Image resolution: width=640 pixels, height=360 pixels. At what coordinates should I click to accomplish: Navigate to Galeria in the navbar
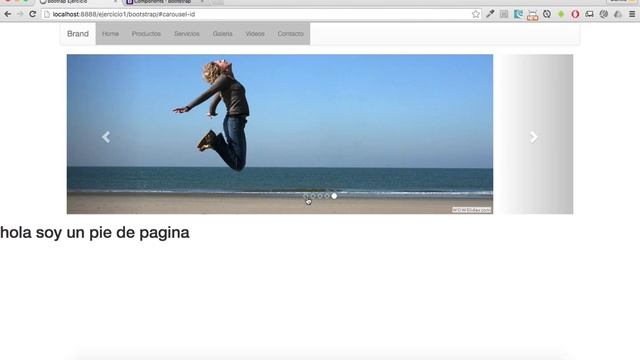[222, 33]
